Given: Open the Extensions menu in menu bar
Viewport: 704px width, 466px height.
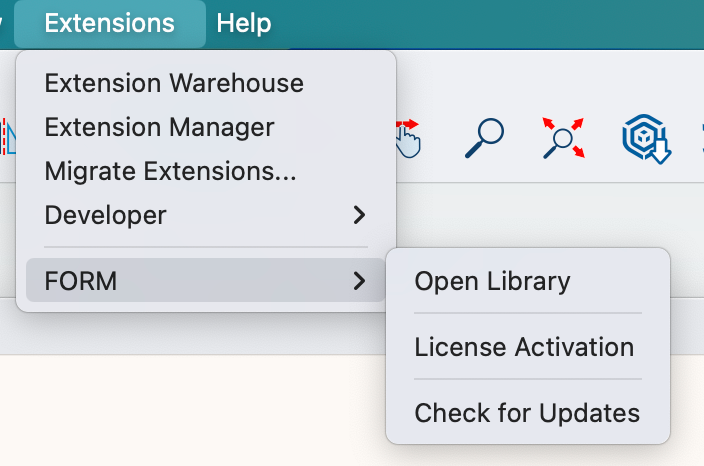Looking at the screenshot, I should point(109,23).
